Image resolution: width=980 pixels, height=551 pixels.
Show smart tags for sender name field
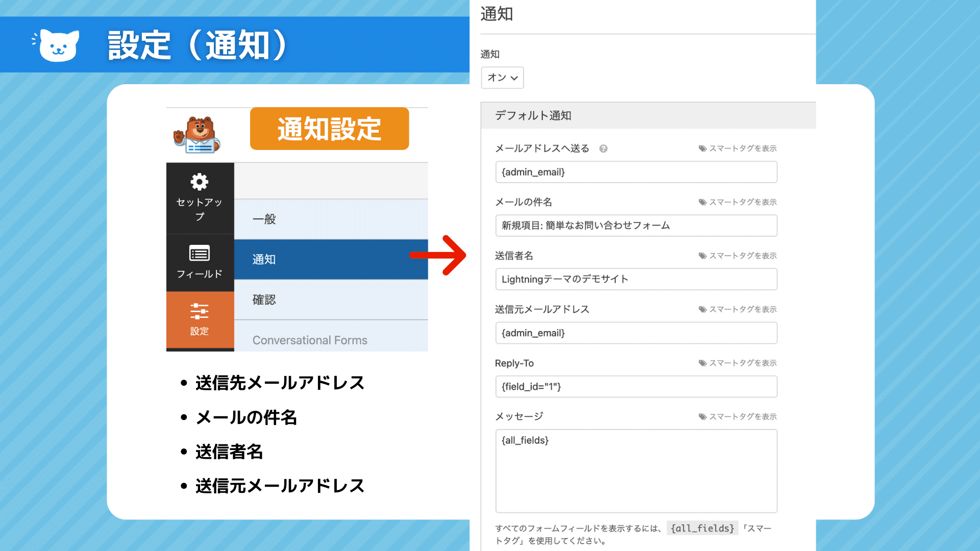[743, 256]
